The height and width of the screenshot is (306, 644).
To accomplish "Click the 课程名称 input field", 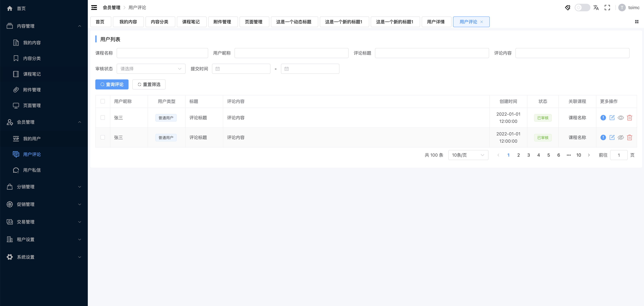I will tap(162, 53).
